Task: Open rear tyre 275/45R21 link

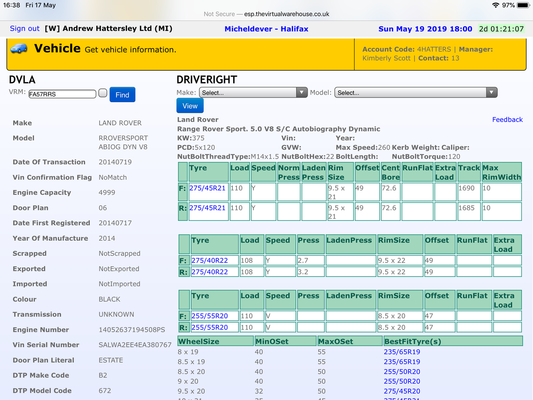Action: [x=207, y=208]
